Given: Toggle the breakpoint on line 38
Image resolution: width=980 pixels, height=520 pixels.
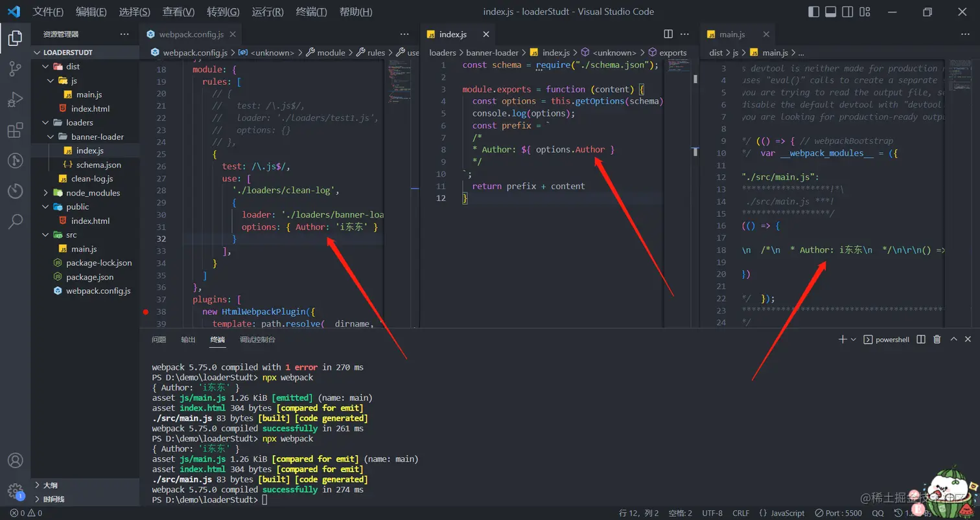Looking at the screenshot, I should [146, 311].
